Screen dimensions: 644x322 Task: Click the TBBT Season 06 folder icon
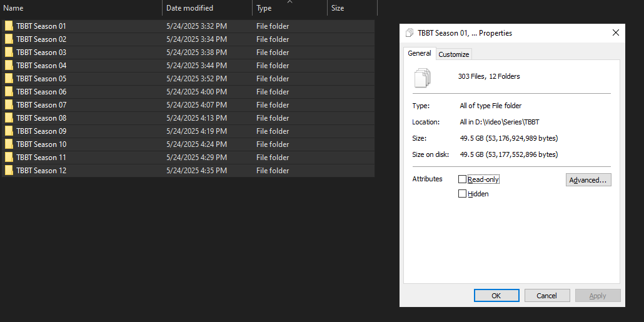(9, 92)
